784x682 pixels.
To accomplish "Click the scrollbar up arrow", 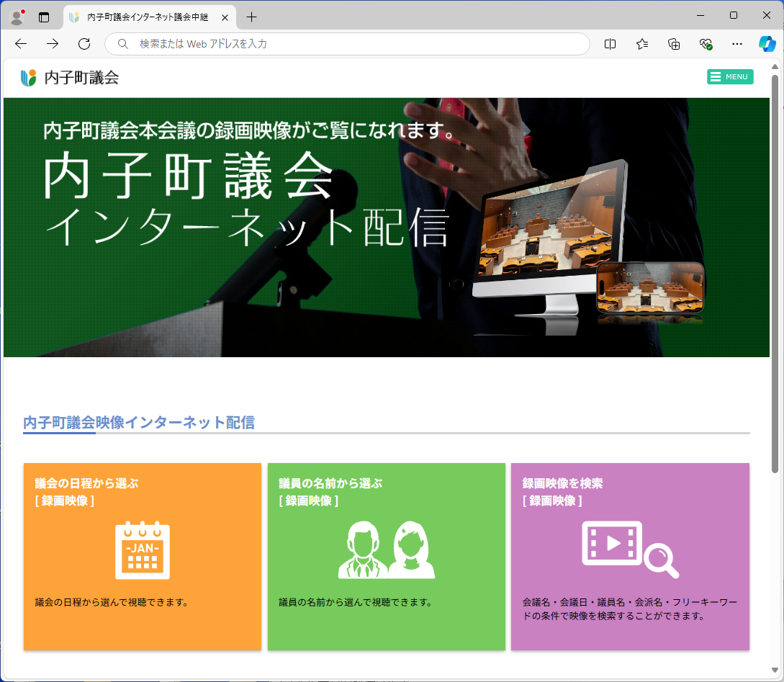I will 775,66.
